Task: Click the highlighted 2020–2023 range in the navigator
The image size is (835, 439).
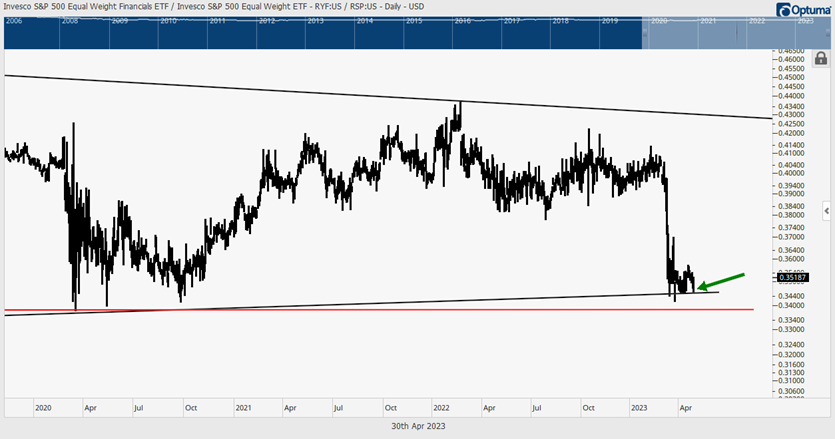Action: click(x=736, y=33)
